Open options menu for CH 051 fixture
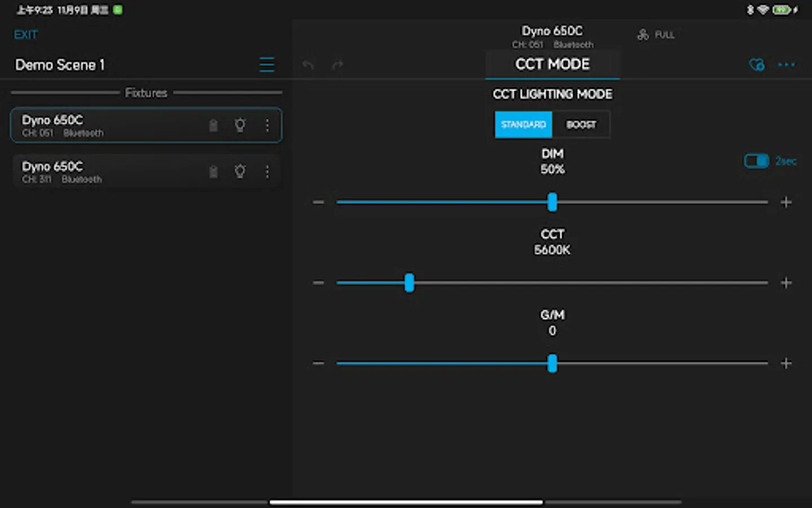Viewport: 812px width, 508px height. [x=267, y=125]
